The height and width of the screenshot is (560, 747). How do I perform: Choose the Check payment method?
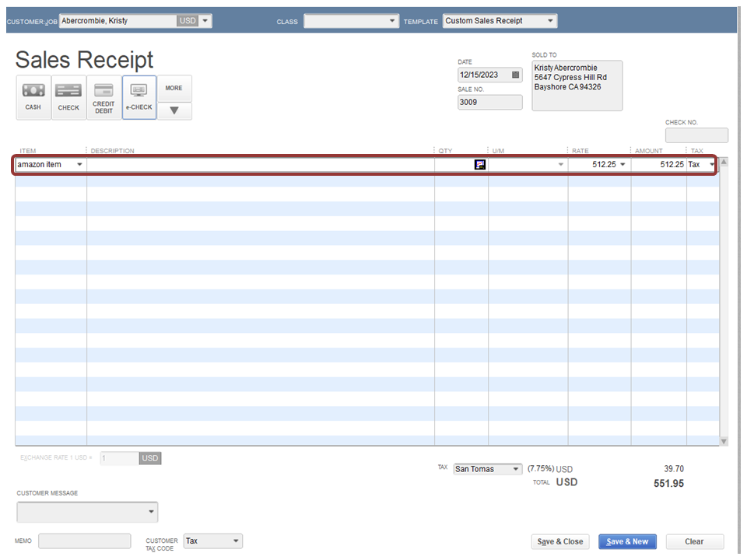click(x=68, y=98)
